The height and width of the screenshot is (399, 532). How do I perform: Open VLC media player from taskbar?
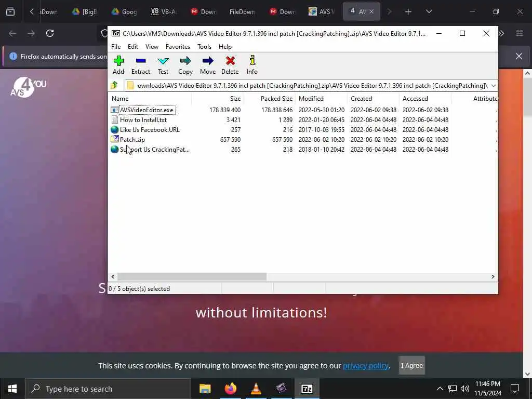[256, 389]
